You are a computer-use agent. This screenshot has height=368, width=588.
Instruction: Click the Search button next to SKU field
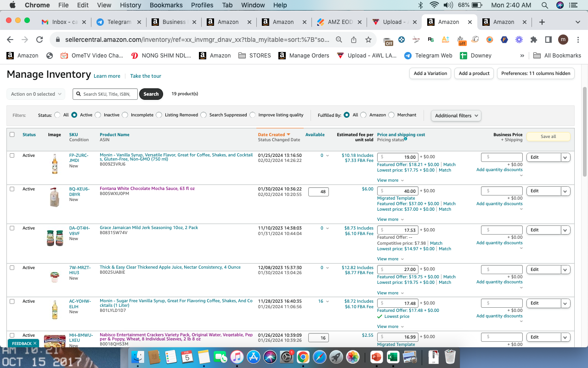[151, 94]
